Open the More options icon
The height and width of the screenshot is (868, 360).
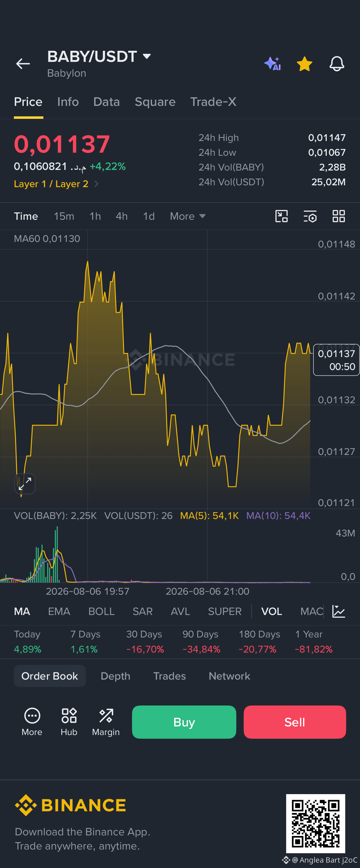[x=32, y=722]
